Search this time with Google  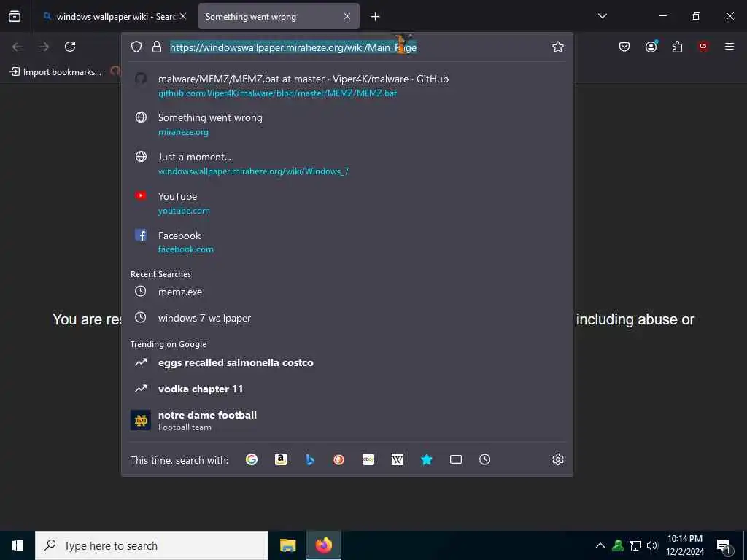[252, 459]
